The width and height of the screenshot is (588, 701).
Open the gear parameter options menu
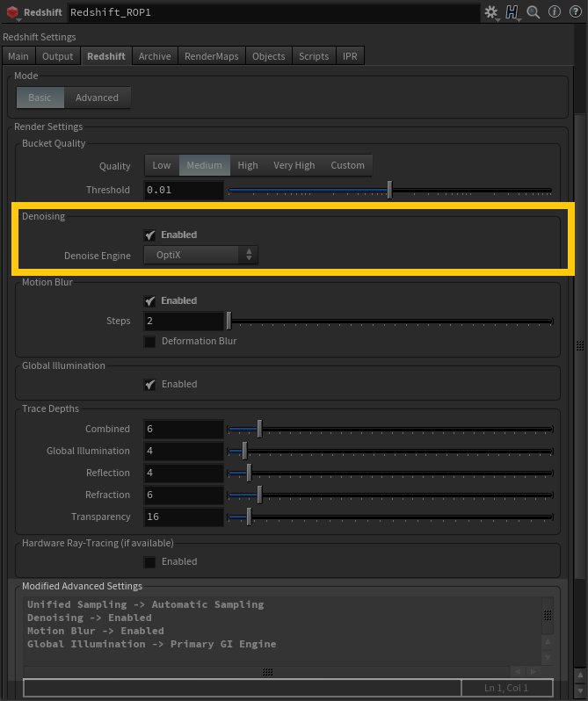point(490,12)
